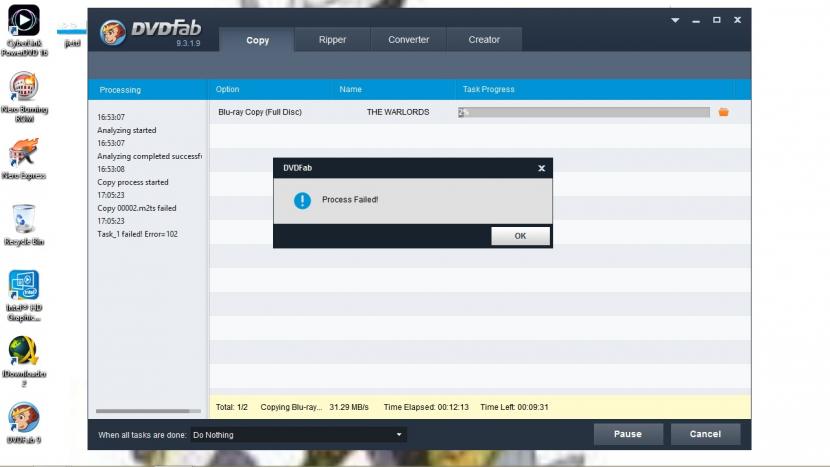Viewport: 830px width, 467px height.
Task: Click 'Time Elapsed: 00:12:13' status text
Action: point(426,407)
